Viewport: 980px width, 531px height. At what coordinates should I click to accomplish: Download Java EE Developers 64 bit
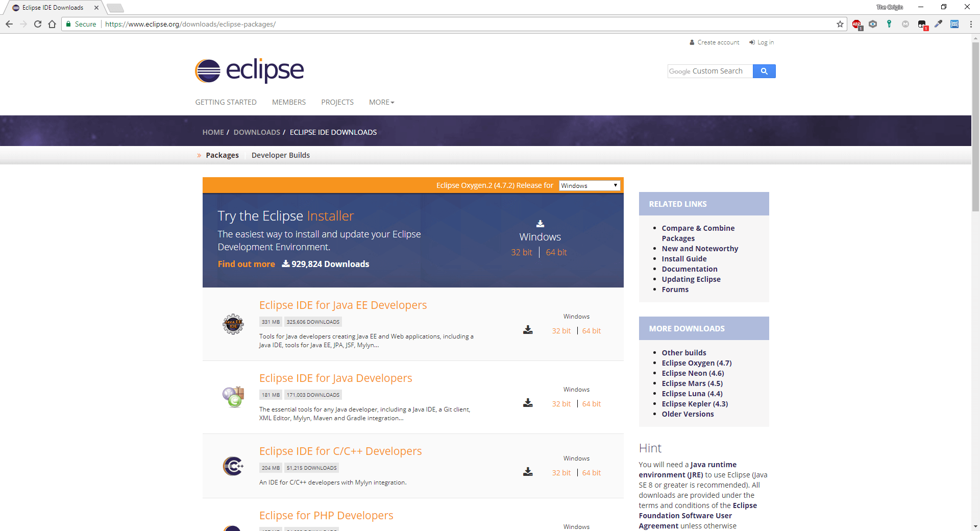592,331
